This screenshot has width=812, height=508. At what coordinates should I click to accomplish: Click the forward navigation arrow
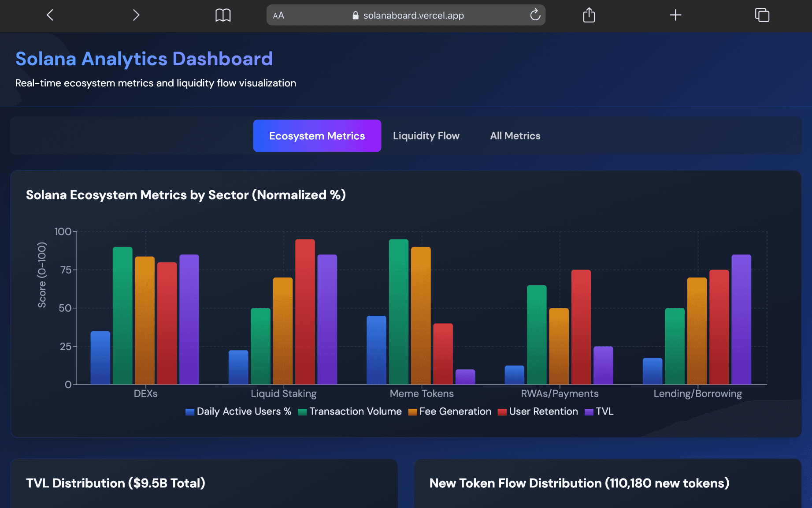click(x=136, y=15)
